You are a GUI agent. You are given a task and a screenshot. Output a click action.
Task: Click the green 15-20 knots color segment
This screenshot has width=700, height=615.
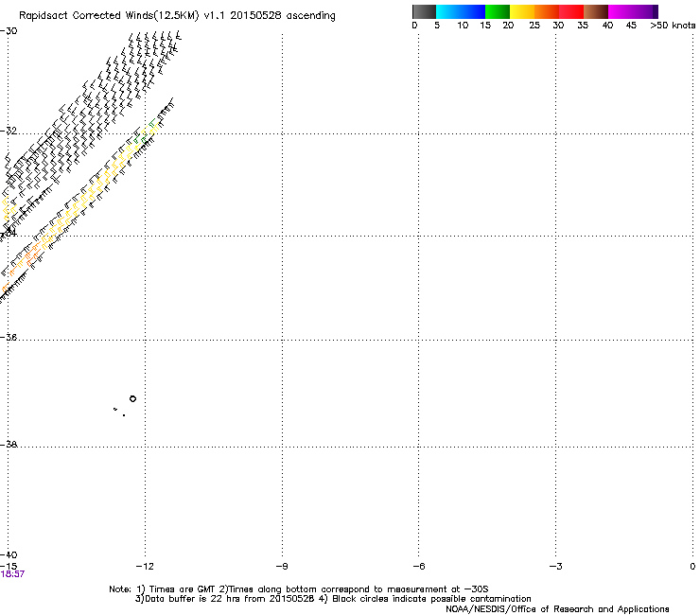tap(498, 11)
